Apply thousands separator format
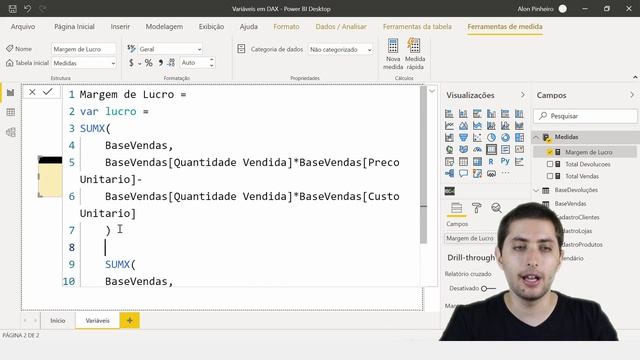640x360 pixels. (160, 63)
